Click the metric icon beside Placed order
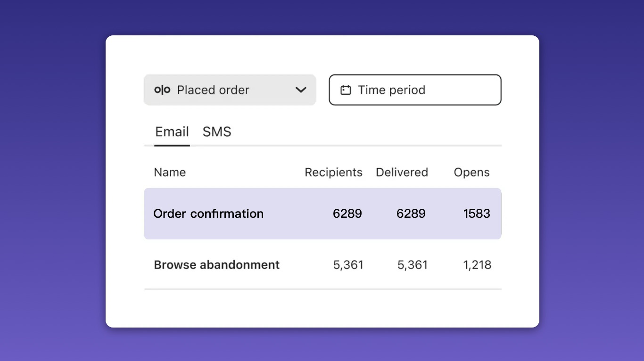Image resolution: width=644 pixels, height=361 pixels. point(162,90)
